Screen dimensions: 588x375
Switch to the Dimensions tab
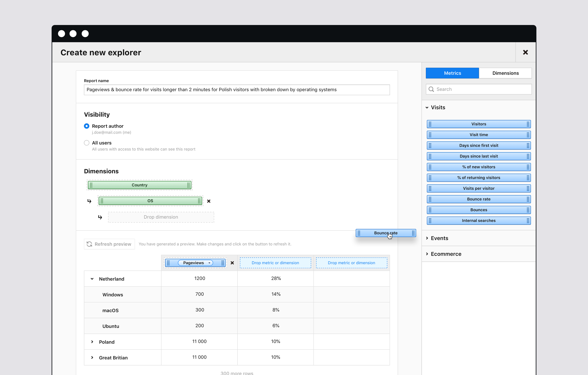point(505,73)
